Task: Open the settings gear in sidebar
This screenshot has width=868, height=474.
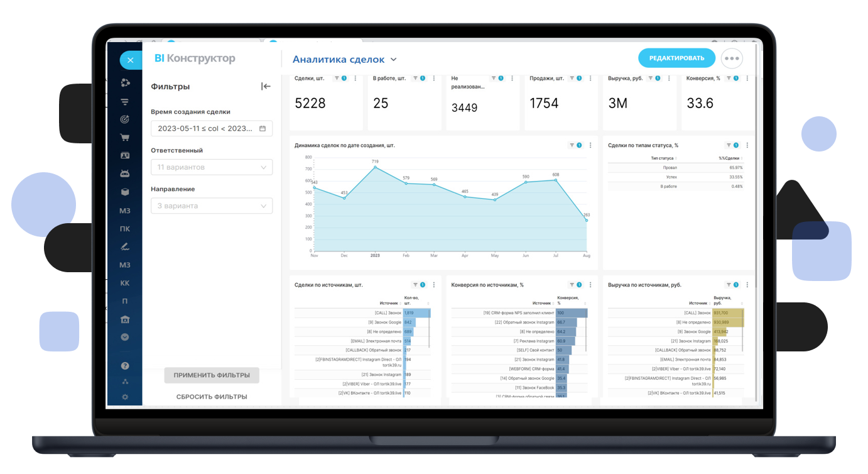Action: [125, 397]
